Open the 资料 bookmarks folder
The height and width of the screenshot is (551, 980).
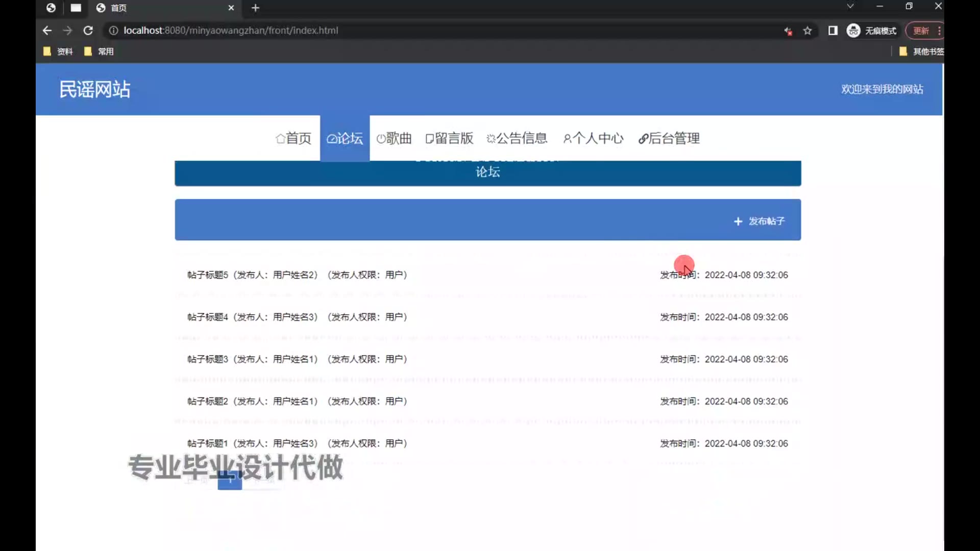coord(58,52)
